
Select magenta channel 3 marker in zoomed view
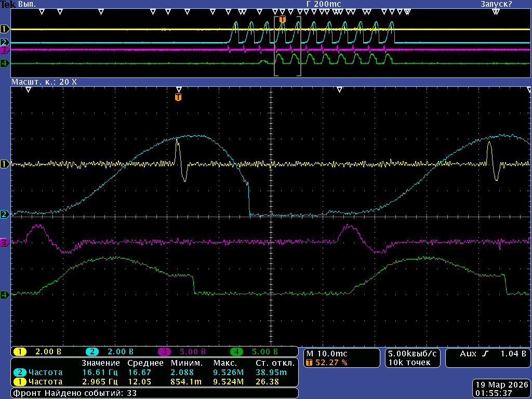pyautogui.click(x=5, y=243)
